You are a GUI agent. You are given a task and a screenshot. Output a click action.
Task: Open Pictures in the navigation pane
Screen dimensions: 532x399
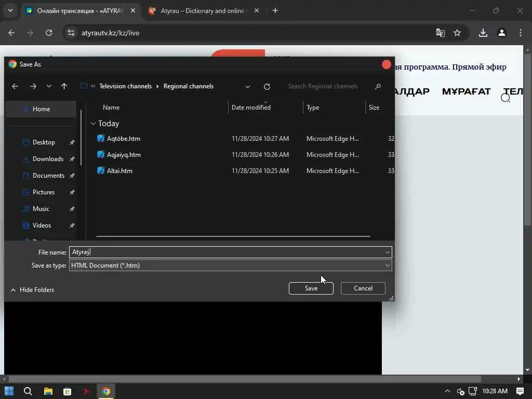[x=44, y=192]
